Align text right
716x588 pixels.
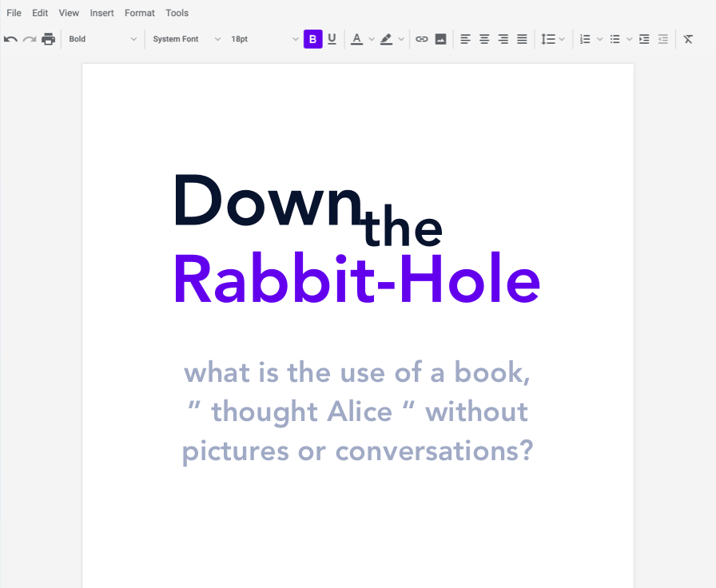point(503,38)
